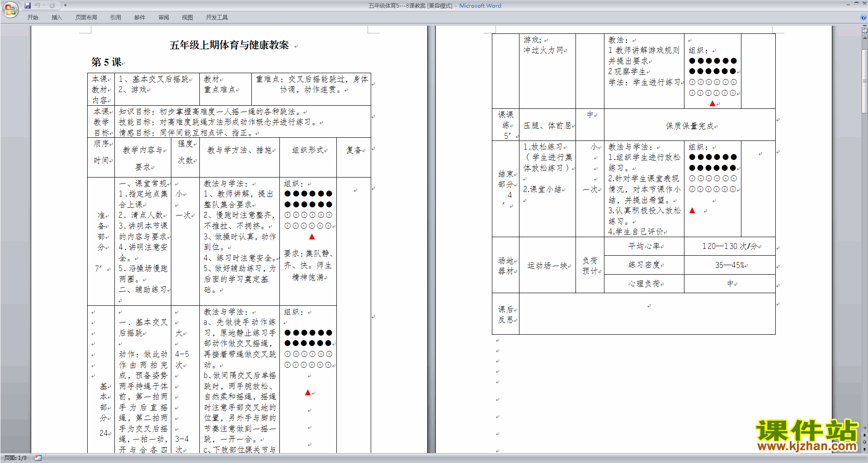This screenshot has width=868, height=463.
Task: Open the 视图 ribbon tab
Action: point(188,18)
